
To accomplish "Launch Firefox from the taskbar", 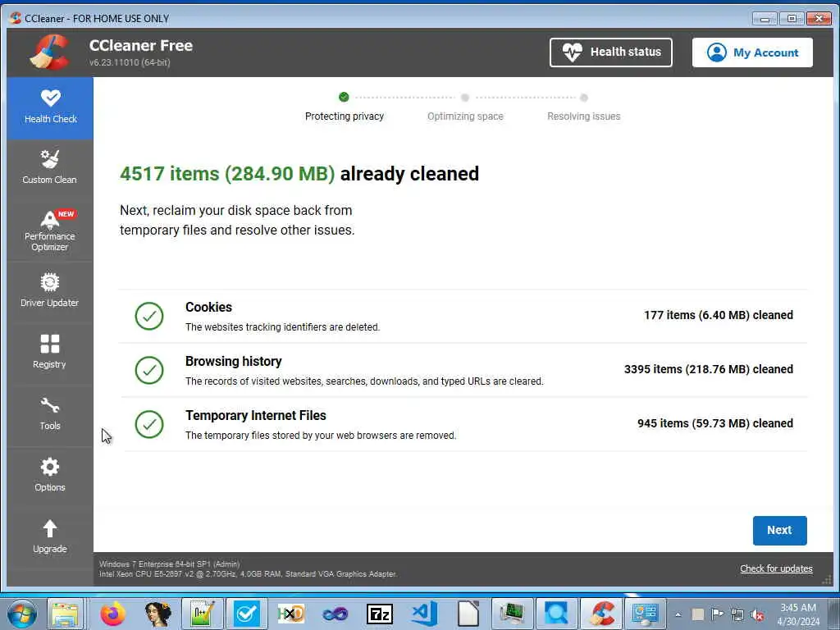I will click(112, 614).
